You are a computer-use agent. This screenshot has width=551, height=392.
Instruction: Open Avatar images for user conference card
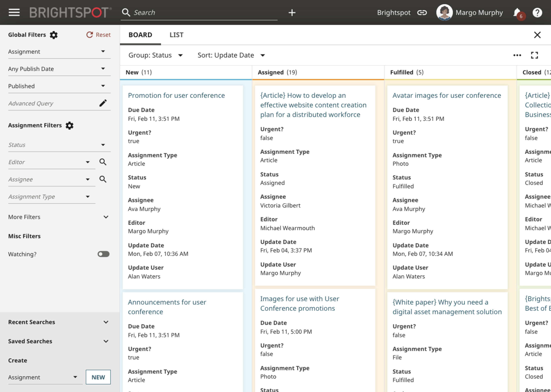447,95
